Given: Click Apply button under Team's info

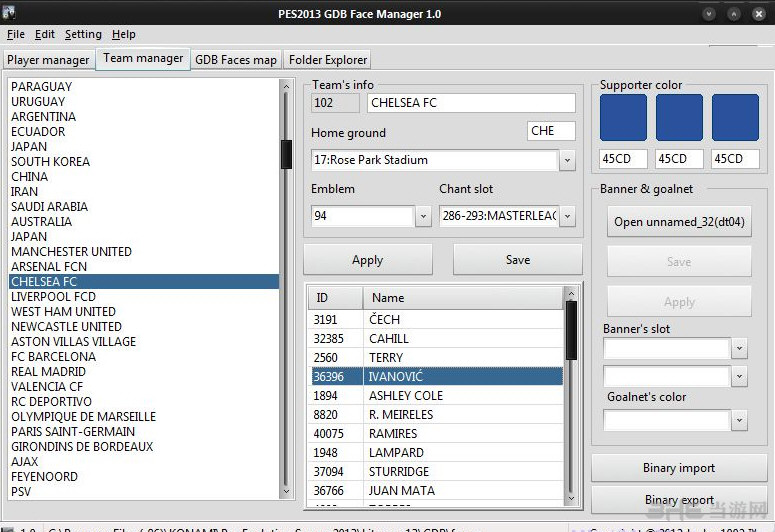Looking at the screenshot, I should pyautogui.click(x=368, y=260).
